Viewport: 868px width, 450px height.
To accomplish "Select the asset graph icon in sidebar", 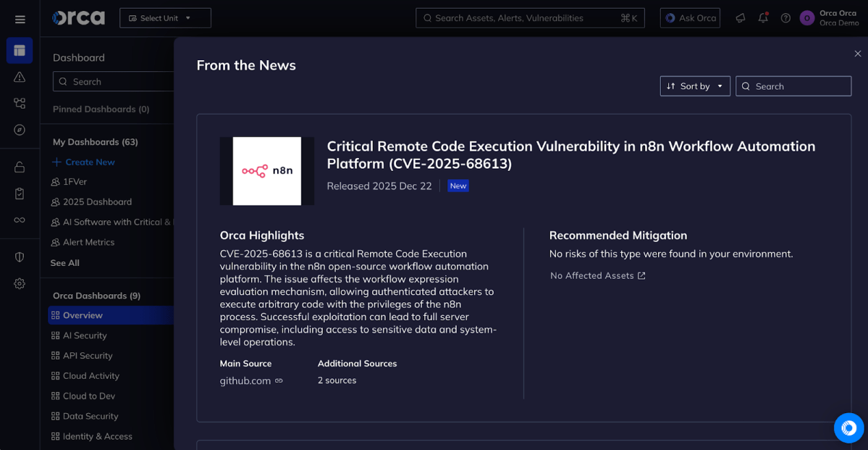I will 20,103.
